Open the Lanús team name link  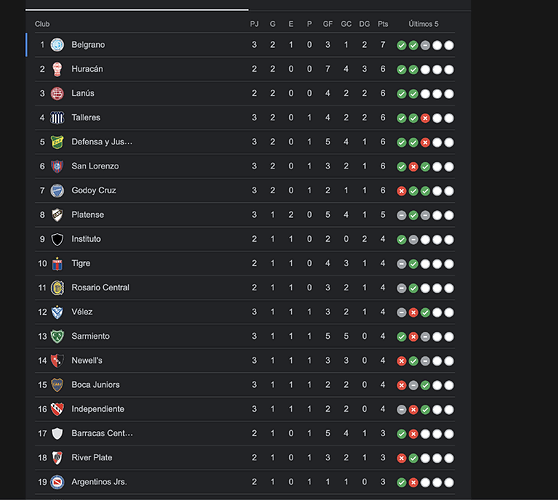pos(83,93)
